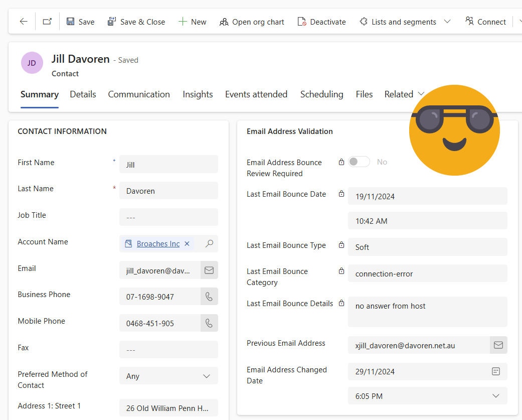Click the Business Phone field
Viewport: 522px width, 420px height.
[160, 297]
